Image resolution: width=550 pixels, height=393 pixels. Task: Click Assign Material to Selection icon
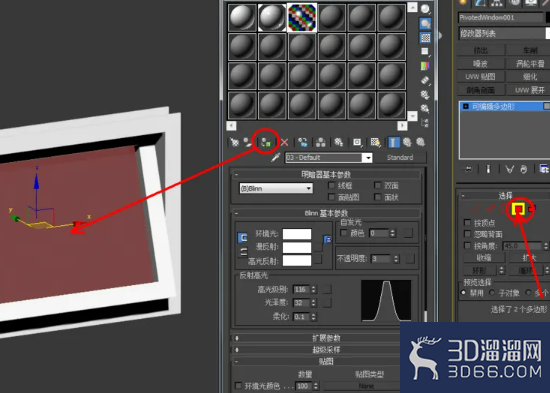(x=266, y=142)
